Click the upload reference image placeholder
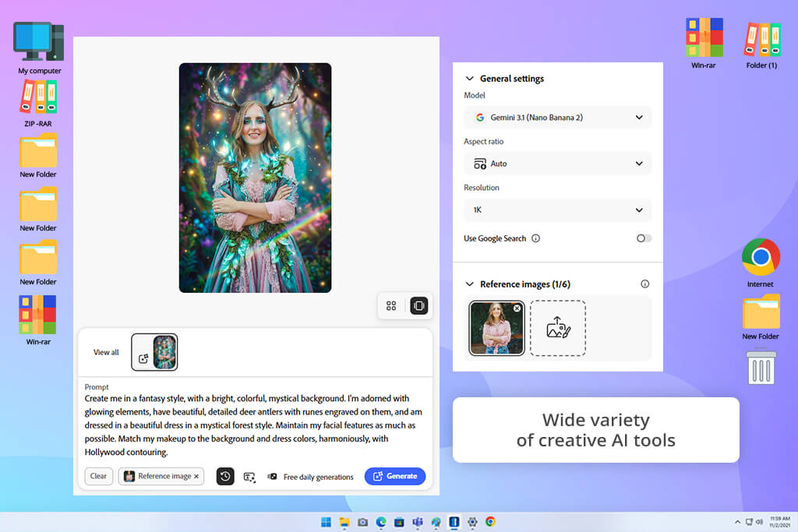The width and height of the screenshot is (798, 532). (558, 328)
